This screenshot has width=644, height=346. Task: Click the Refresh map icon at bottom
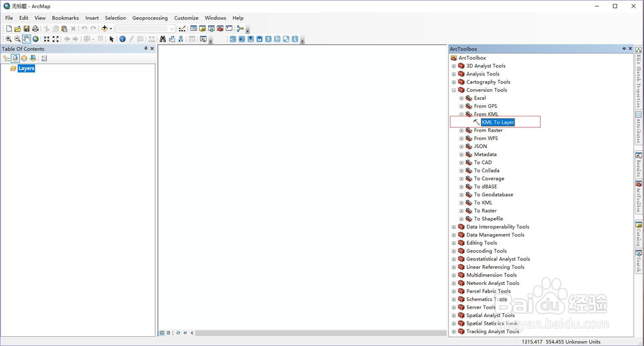178,333
